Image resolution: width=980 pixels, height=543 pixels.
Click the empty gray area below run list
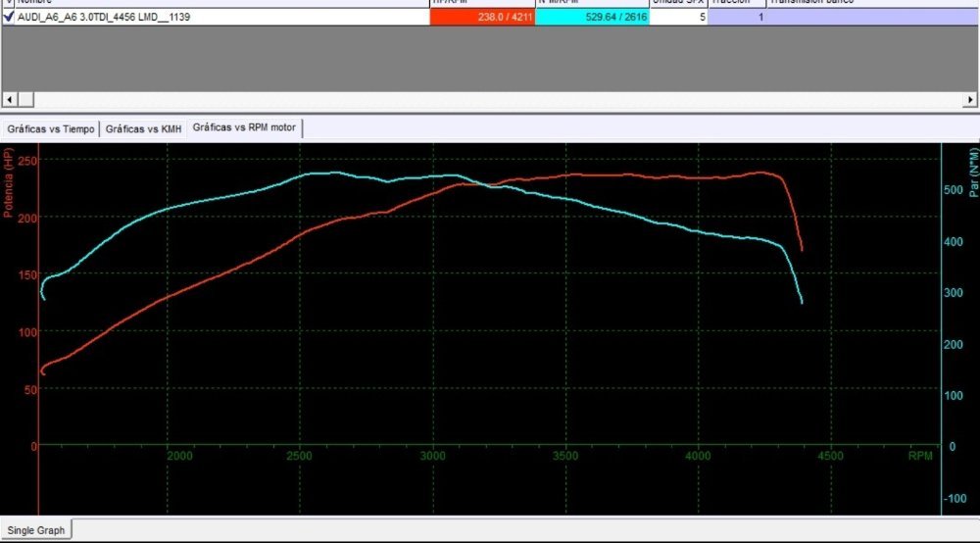[x=490, y=59]
